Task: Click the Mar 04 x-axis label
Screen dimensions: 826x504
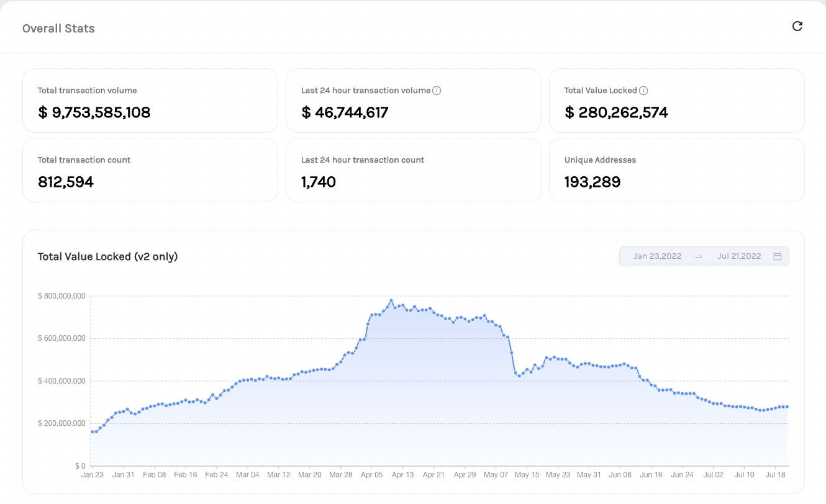Action: pos(247,475)
